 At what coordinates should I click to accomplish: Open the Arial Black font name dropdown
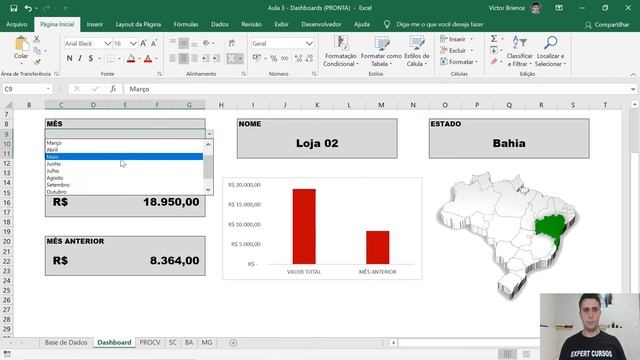click(x=107, y=43)
